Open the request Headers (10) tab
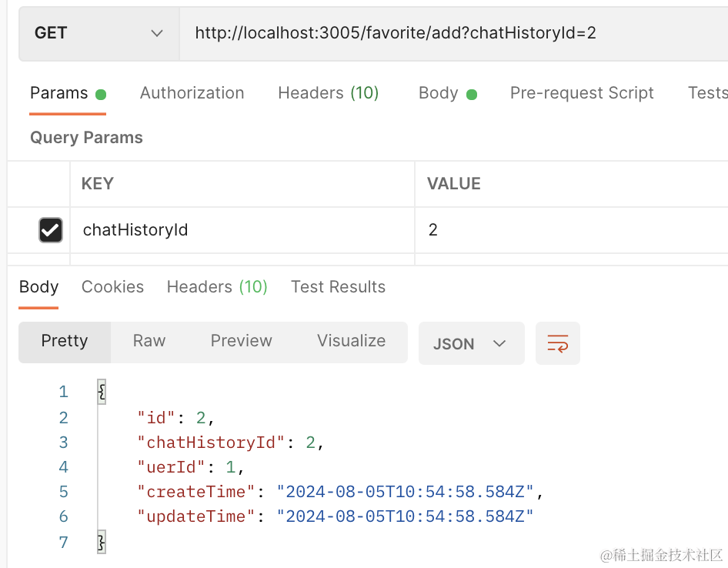Image resolution: width=728 pixels, height=568 pixels. point(328,93)
